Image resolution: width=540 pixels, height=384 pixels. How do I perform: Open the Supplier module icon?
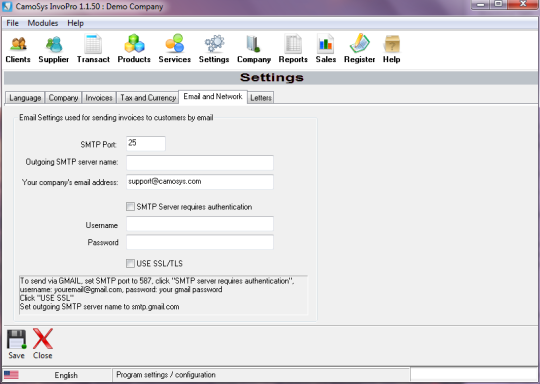(x=54, y=44)
